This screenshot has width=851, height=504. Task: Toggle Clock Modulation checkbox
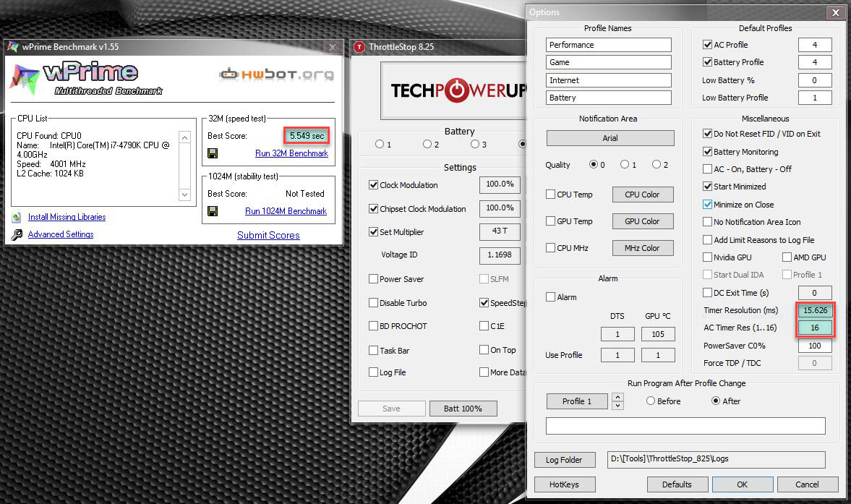[x=373, y=185]
